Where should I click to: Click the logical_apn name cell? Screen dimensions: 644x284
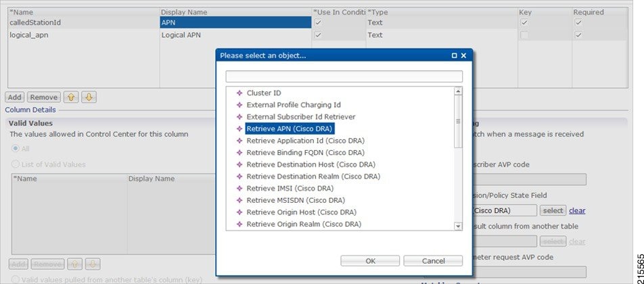(x=83, y=35)
